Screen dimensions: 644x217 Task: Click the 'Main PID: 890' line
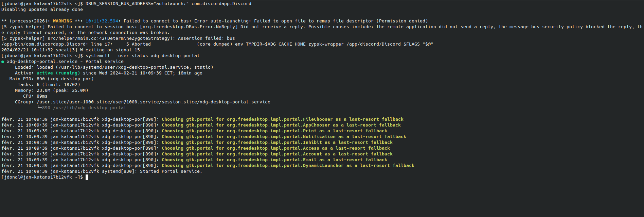click(52, 79)
